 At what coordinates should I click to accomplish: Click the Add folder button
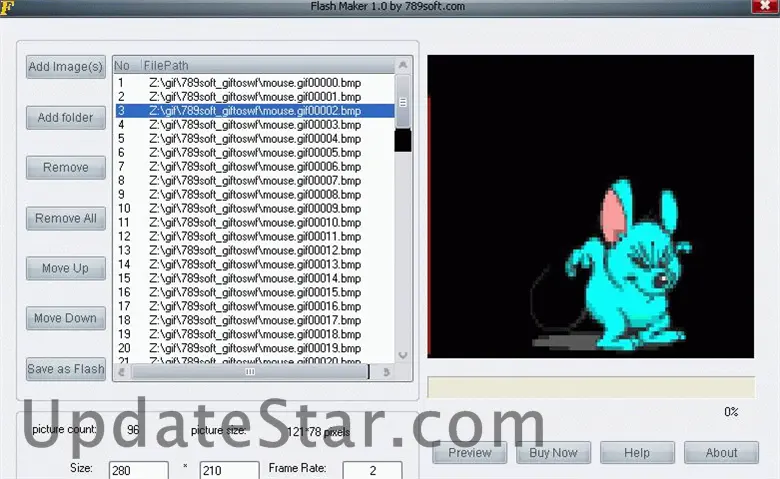(65, 118)
